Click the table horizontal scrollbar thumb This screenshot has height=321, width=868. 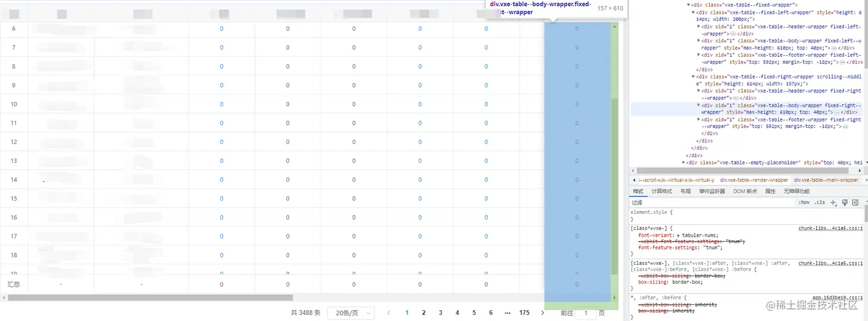[150, 297]
